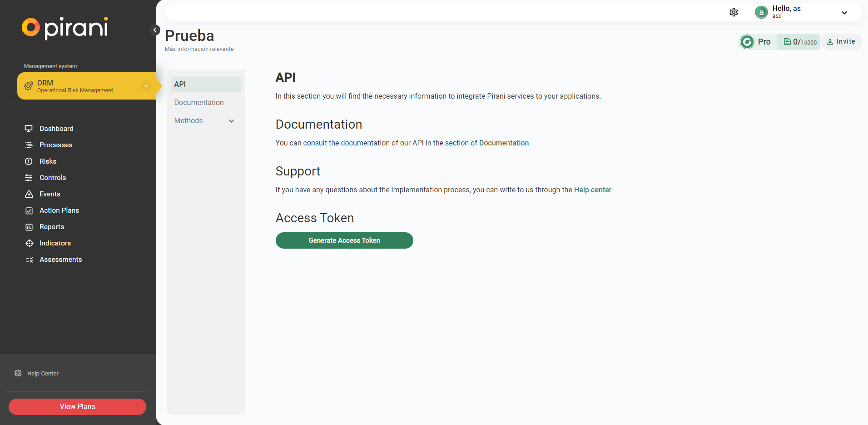This screenshot has height=425, width=868.
Task: Click the Pirani logo
Action: (x=64, y=28)
